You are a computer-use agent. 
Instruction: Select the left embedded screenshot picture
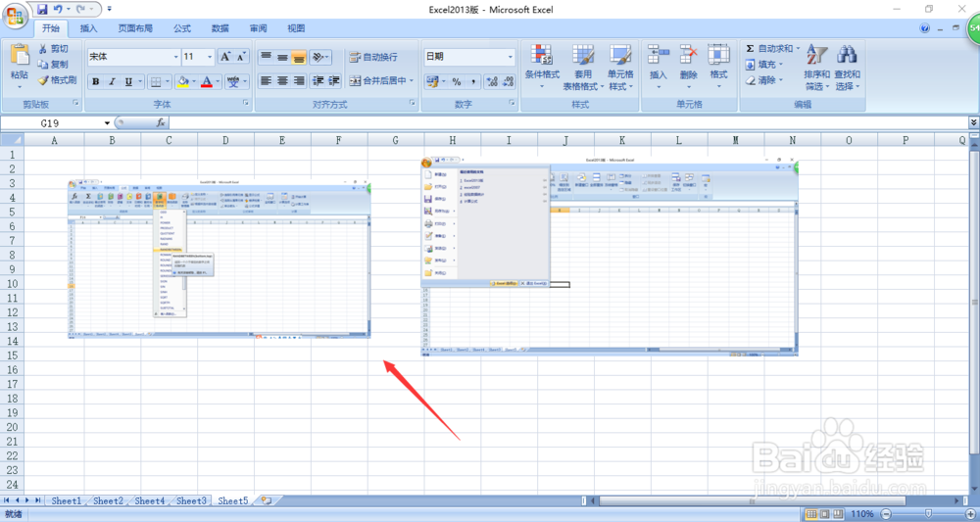coord(220,260)
